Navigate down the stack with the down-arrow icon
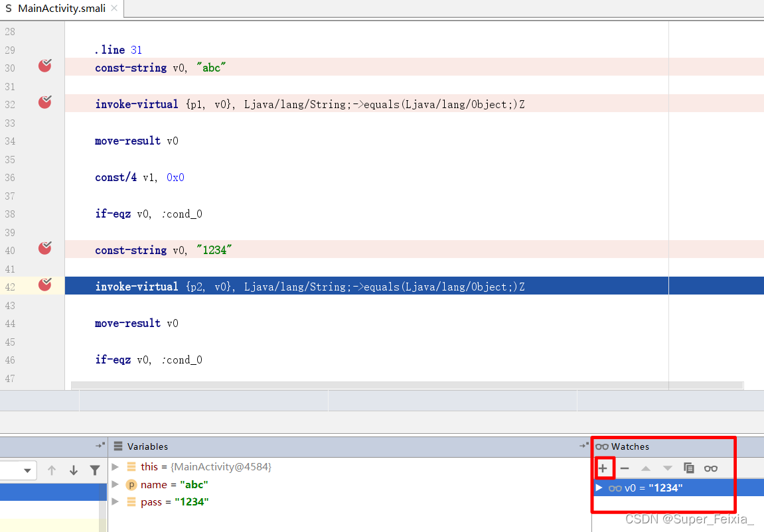Image resolution: width=764 pixels, height=532 pixels. tap(73, 470)
